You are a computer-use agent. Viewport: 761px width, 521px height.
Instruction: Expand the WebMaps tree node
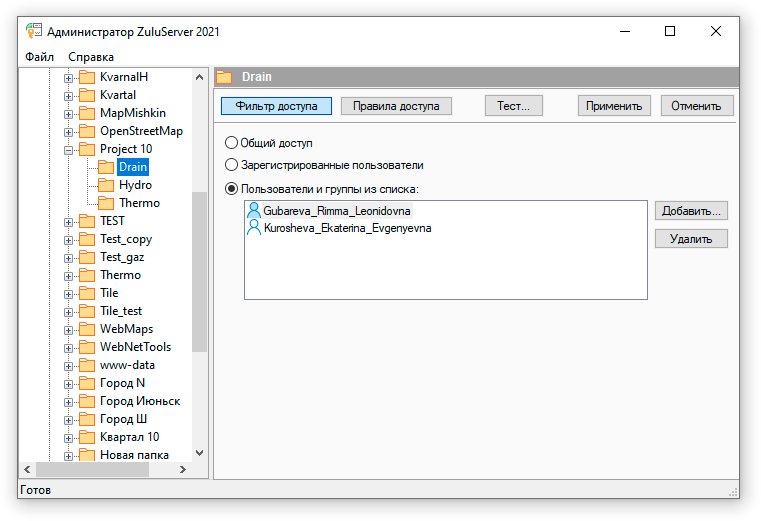point(68,330)
